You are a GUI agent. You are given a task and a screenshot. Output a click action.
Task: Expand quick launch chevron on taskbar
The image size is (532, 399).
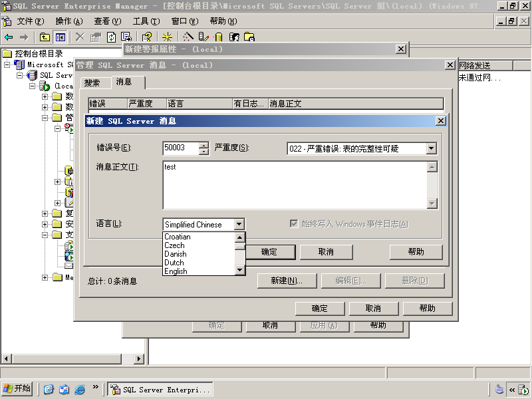point(95,386)
